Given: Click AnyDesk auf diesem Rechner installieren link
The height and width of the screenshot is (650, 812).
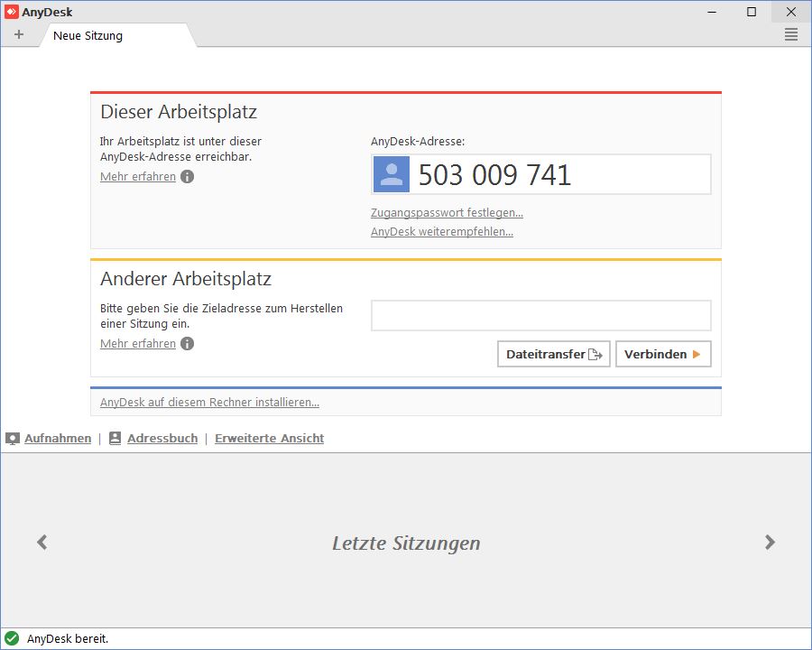Looking at the screenshot, I should [x=209, y=403].
